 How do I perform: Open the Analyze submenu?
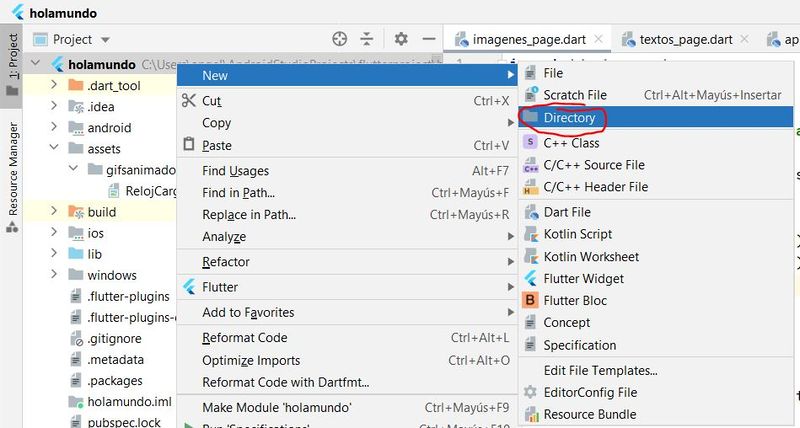pos(347,237)
